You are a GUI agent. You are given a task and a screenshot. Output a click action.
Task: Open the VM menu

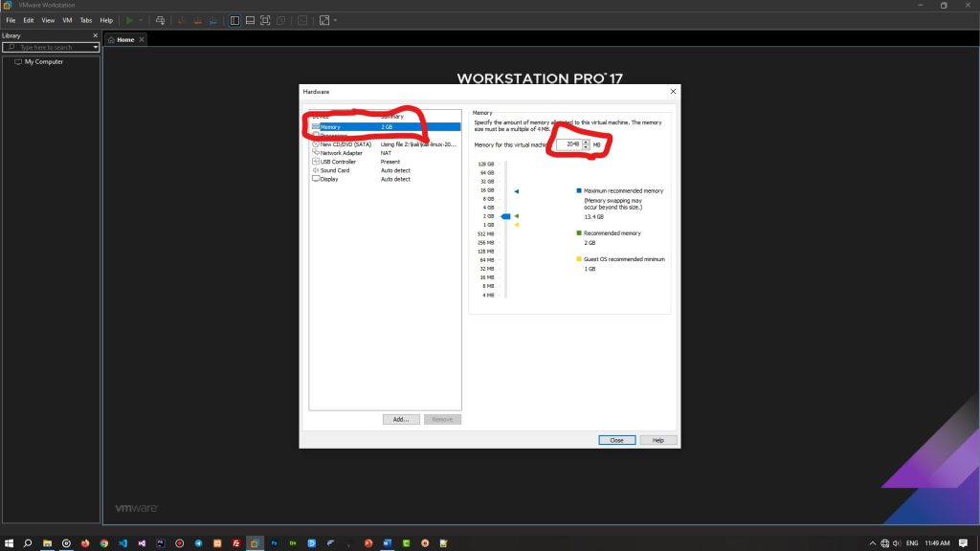(67, 19)
